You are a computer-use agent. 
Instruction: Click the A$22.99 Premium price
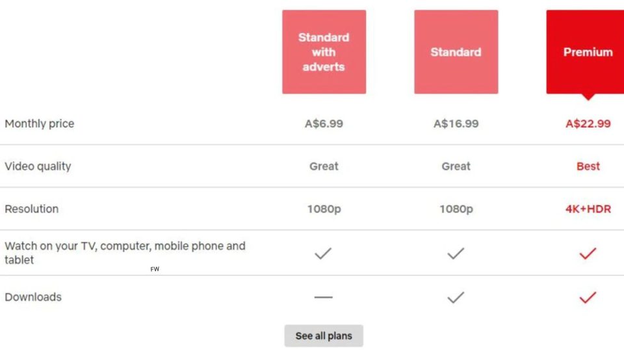point(588,123)
